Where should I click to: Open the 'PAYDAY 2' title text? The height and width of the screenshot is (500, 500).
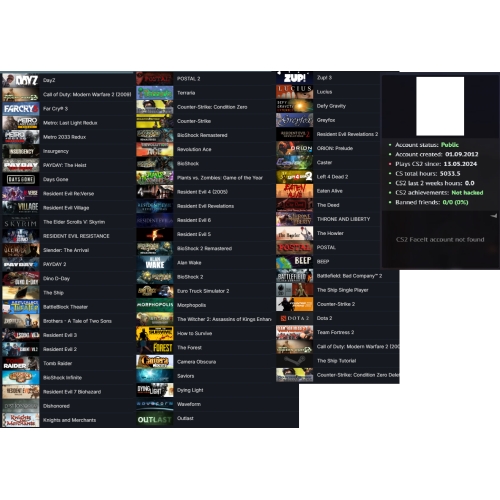click(55, 264)
